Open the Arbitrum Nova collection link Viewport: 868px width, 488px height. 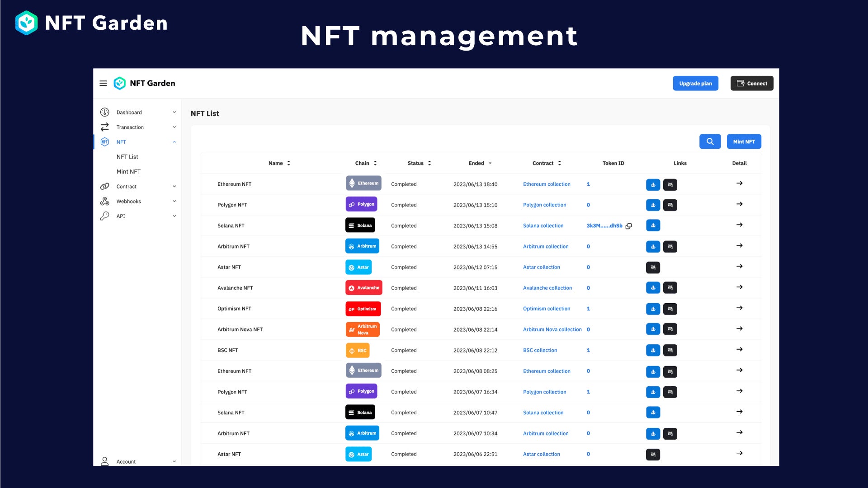coord(552,330)
